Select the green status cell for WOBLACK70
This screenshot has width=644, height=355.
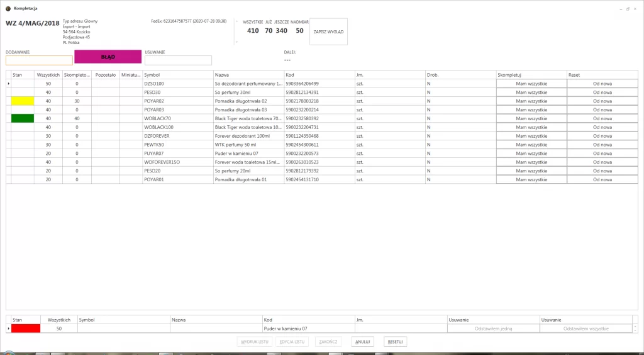point(23,118)
